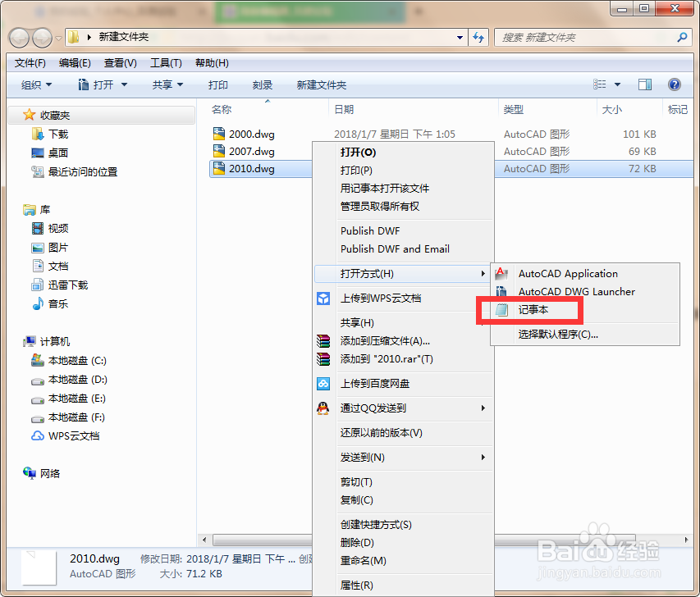Click the Baidu Netdisk upload icon
This screenshot has width=700, height=597.
click(323, 383)
